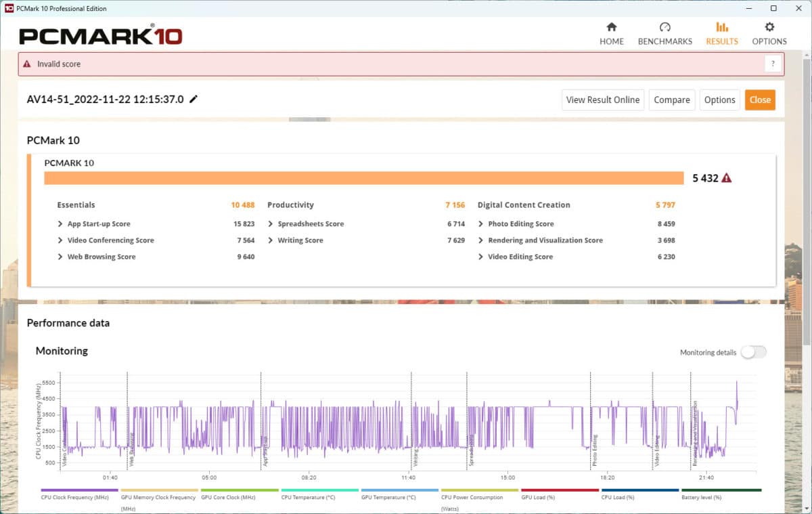The image size is (812, 514).
Task: Expand Photo Editing Score row
Action: 481,224
